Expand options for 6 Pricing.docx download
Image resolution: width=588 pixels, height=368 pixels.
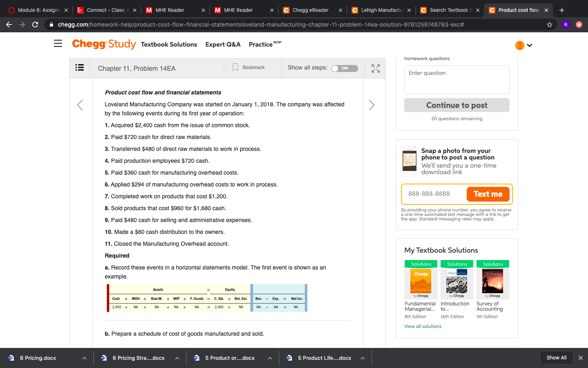(84, 358)
